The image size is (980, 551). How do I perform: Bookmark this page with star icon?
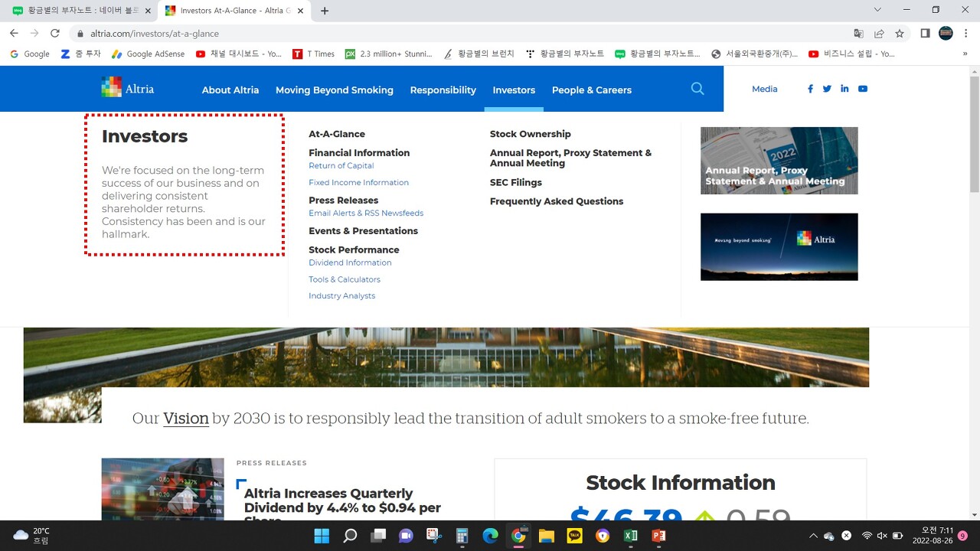[x=900, y=34]
